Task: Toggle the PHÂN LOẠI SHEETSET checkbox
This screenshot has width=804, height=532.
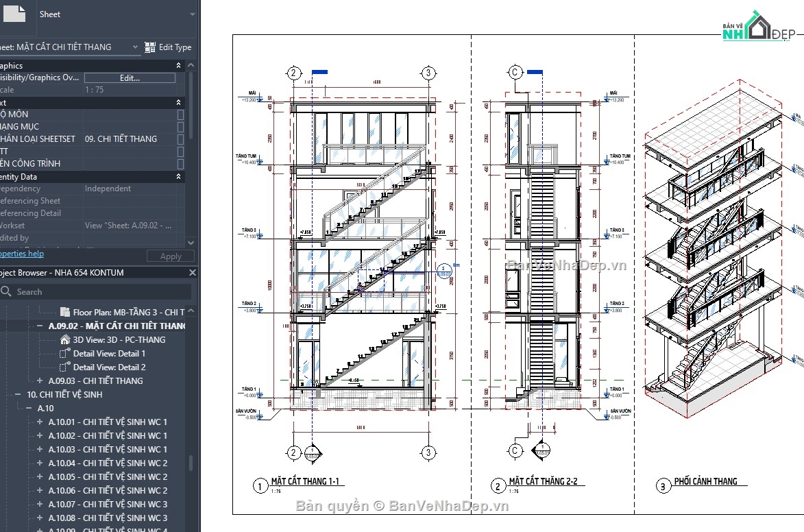Action: (x=180, y=139)
